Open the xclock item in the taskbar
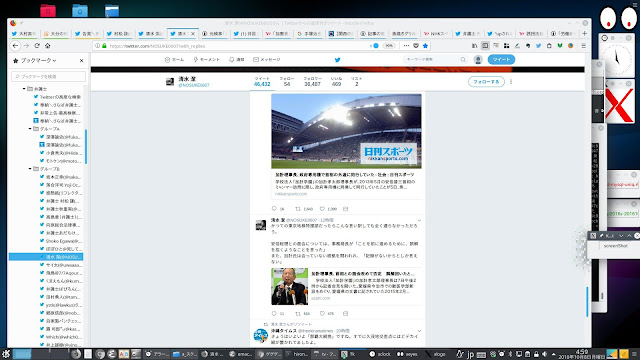The height and width of the screenshot is (360, 640). (x=380, y=354)
